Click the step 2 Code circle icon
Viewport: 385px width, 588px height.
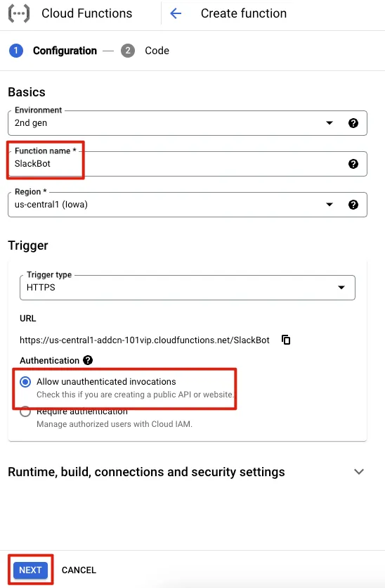pyautogui.click(x=128, y=51)
